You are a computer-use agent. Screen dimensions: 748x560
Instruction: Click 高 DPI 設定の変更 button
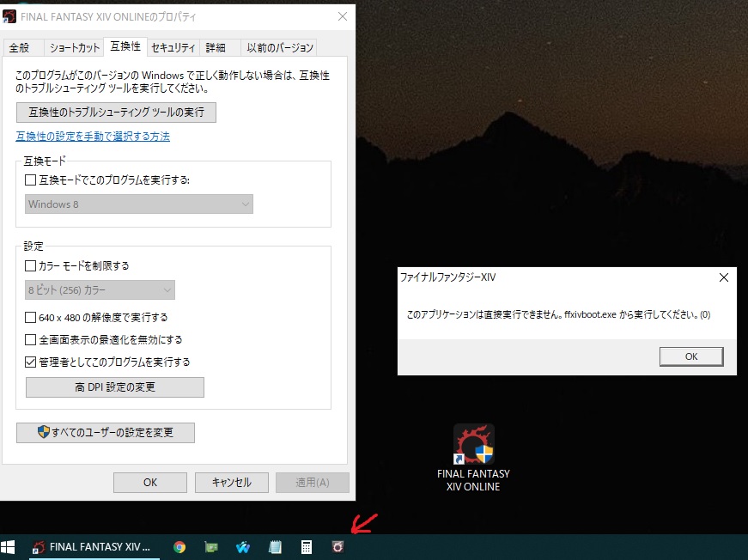[115, 387]
